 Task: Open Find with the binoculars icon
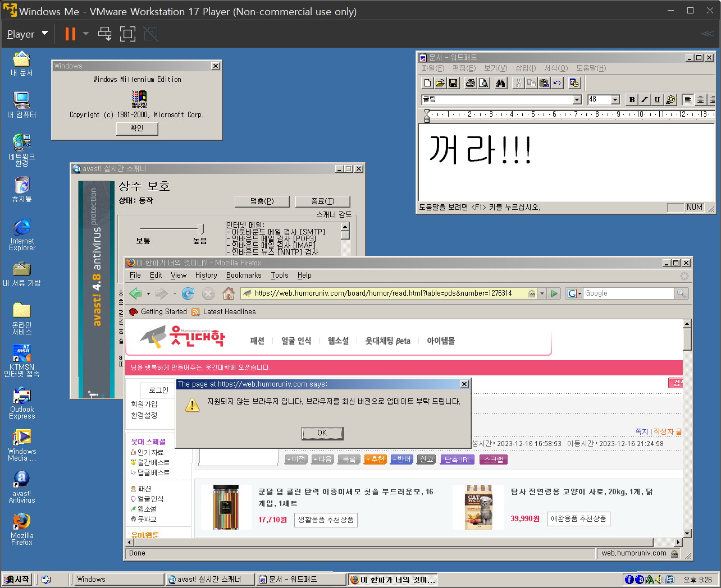pos(501,83)
